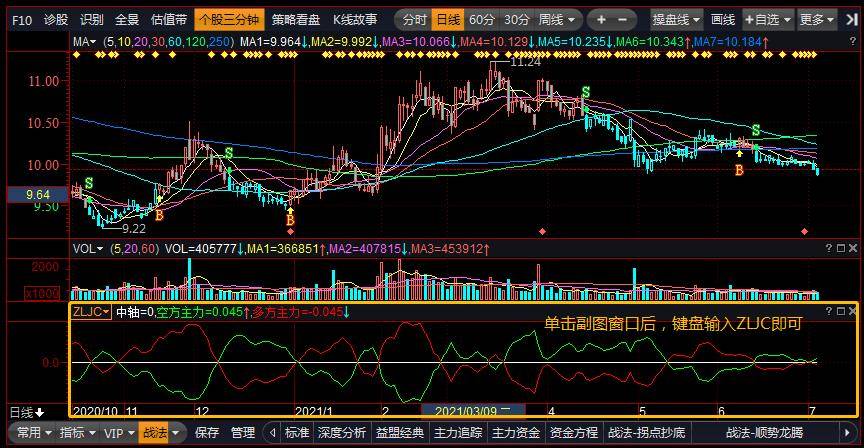This screenshot has height=448, width=864.
Task: Click S sell marker near April candles
Action: (586, 93)
